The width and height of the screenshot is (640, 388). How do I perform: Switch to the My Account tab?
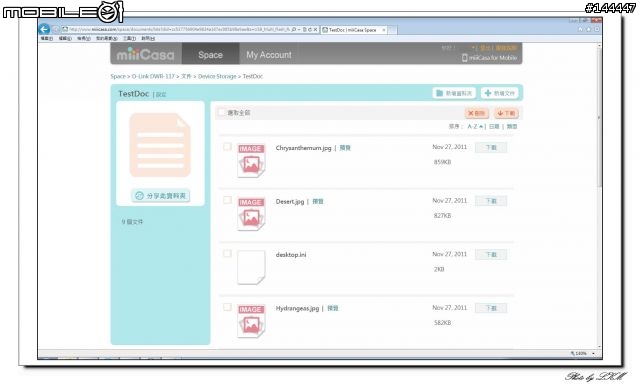[x=269, y=54]
